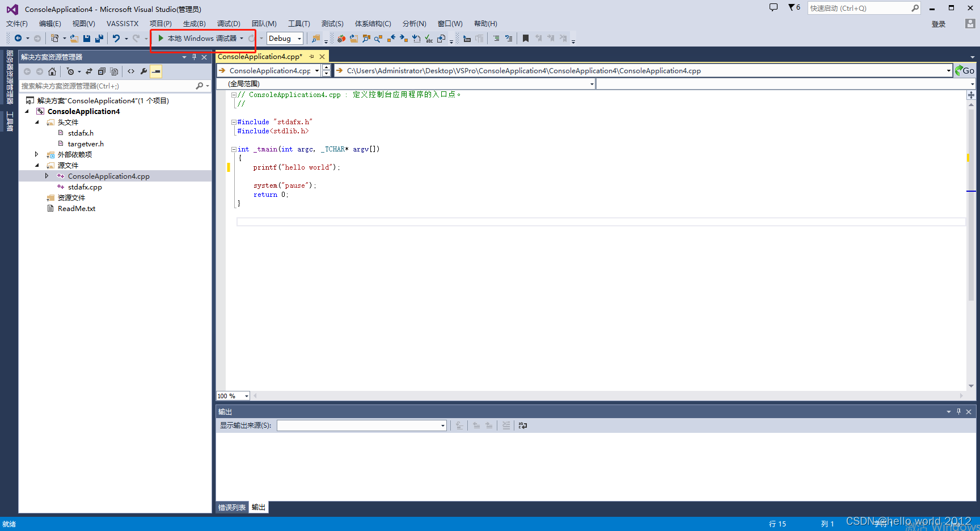
Task: Collapse the ConsoleApplication4 project node
Action: coord(27,112)
